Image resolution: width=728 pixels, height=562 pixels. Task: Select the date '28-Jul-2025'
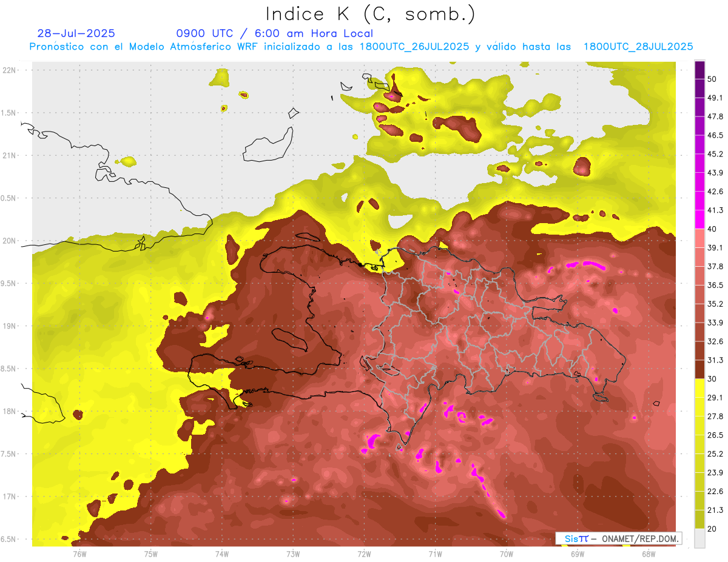[76, 33]
